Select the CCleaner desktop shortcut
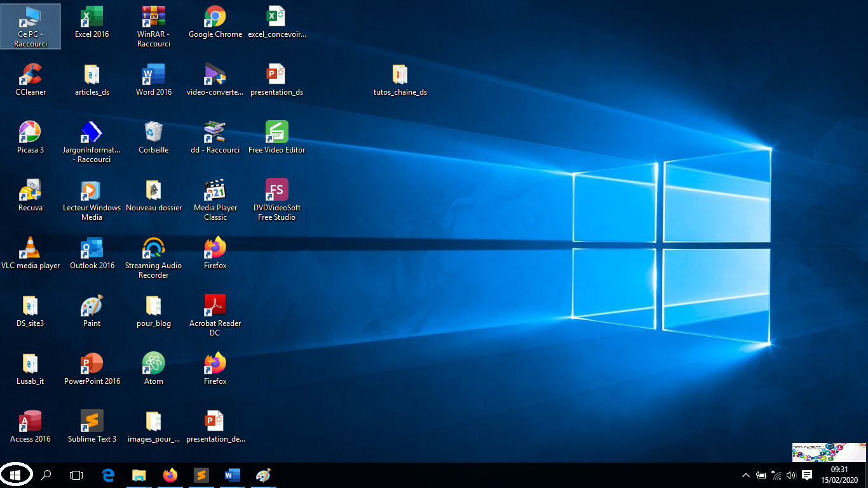This screenshot has width=868, height=488. pos(31,80)
